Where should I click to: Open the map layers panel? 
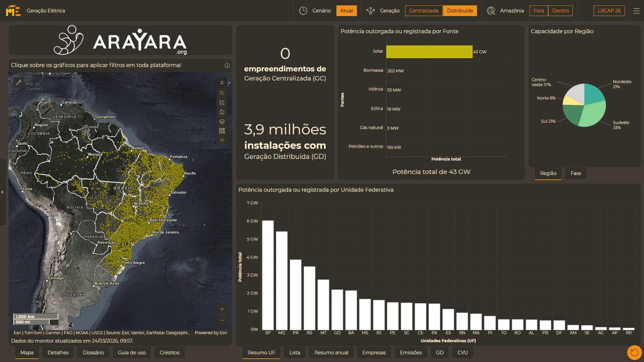[x=222, y=121]
